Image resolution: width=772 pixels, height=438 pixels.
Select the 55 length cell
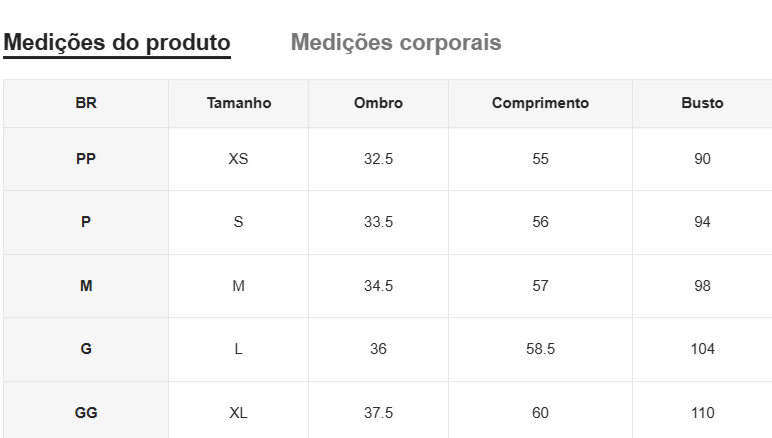(540, 159)
